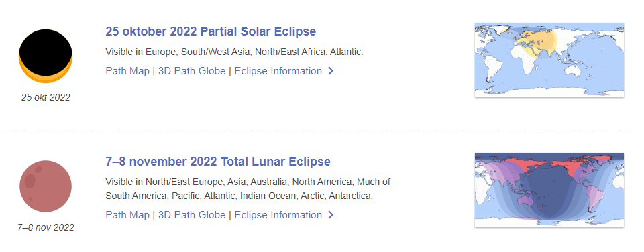
Task: View Eclipse Information for the lunar eclipse
Action: 278,215
